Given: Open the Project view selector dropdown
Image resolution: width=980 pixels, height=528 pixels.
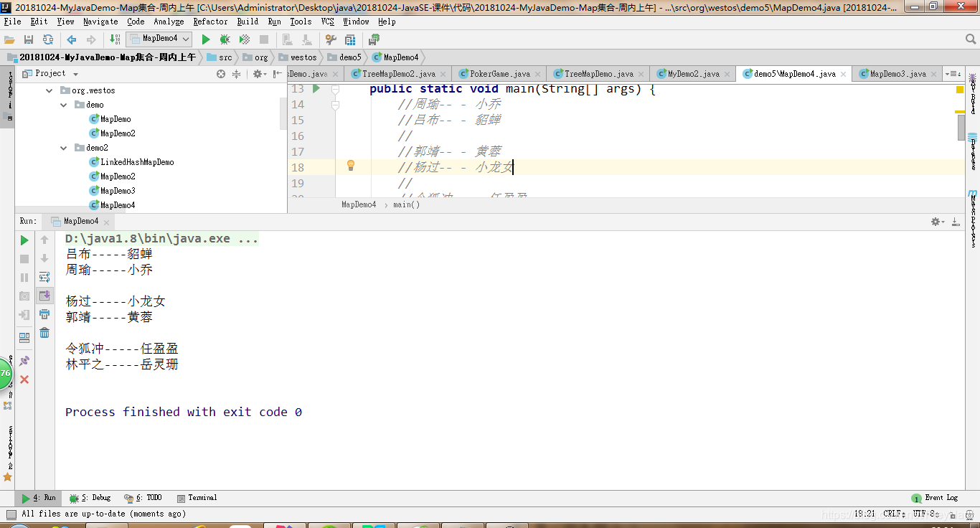Looking at the screenshot, I should tap(75, 74).
